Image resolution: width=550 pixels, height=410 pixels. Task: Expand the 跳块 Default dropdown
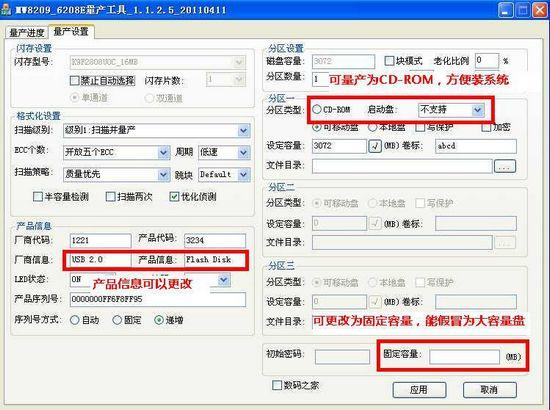tap(224, 174)
